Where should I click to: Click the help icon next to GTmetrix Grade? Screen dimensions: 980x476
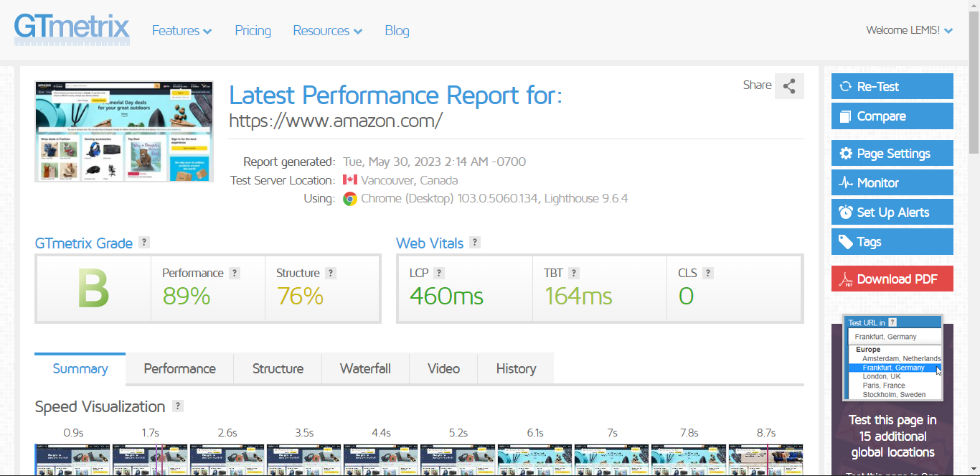click(144, 243)
